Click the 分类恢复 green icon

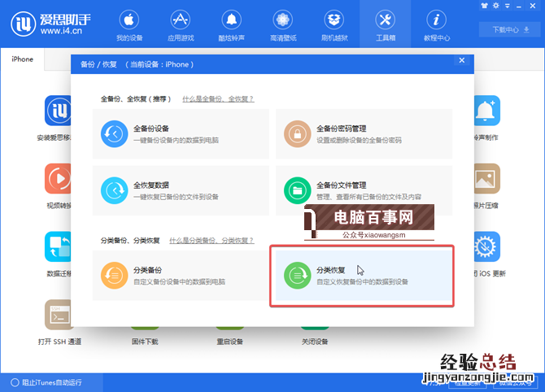click(297, 275)
